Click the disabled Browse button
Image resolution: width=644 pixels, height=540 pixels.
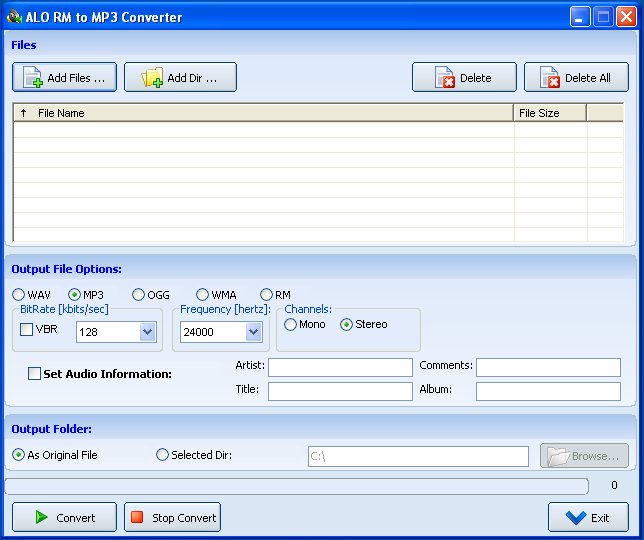[x=584, y=455]
